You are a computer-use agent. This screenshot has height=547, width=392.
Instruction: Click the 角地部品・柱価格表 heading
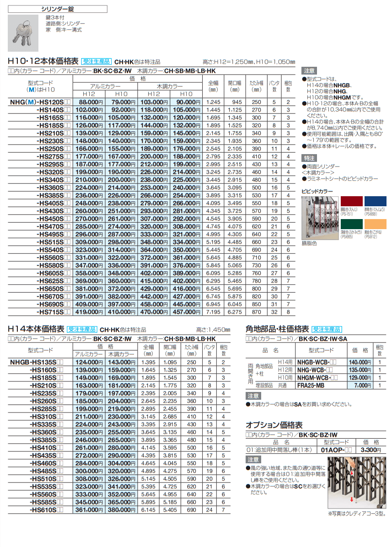pyautogui.click(x=277, y=329)
